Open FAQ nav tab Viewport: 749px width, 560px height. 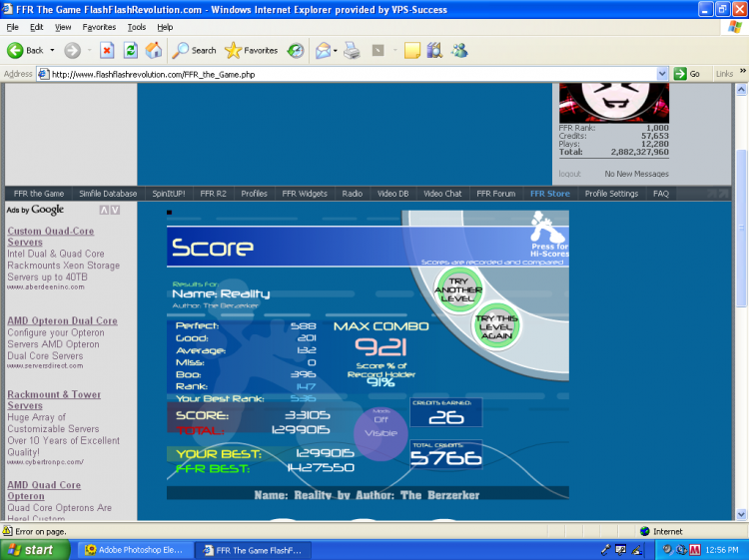tap(661, 194)
